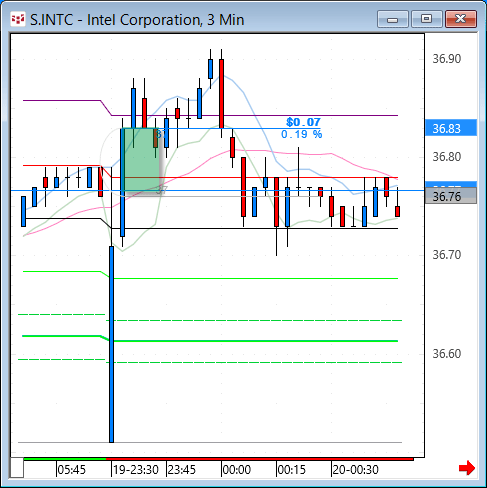
Task: Click the green session bar segment
Action: point(65,459)
